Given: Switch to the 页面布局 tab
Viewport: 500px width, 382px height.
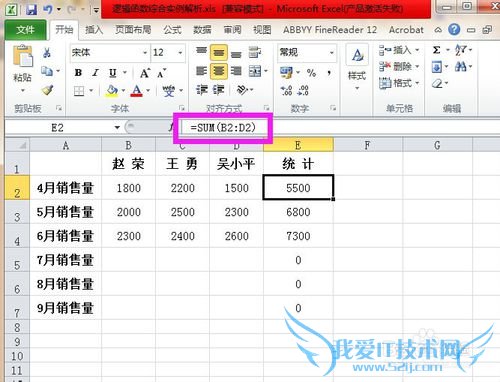Looking at the screenshot, I should click(133, 30).
